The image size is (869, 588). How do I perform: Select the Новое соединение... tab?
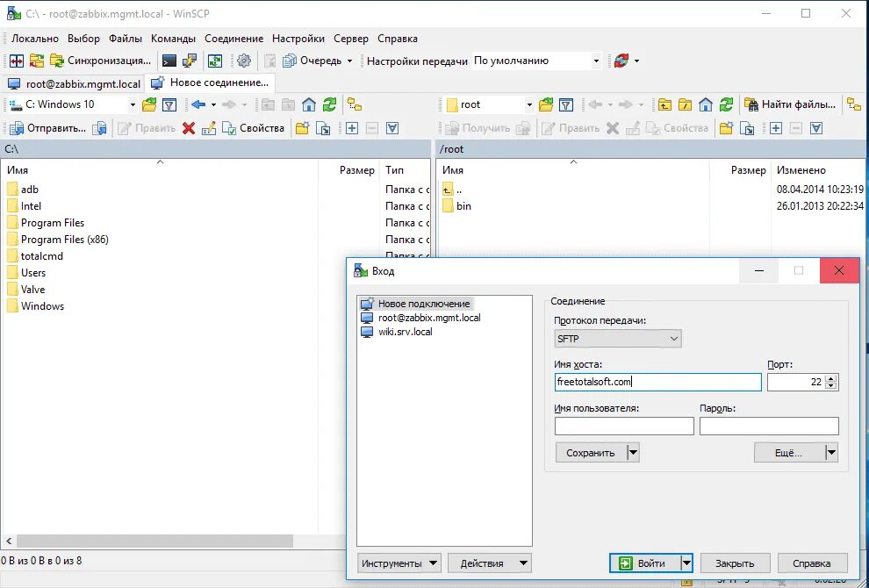[210, 82]
